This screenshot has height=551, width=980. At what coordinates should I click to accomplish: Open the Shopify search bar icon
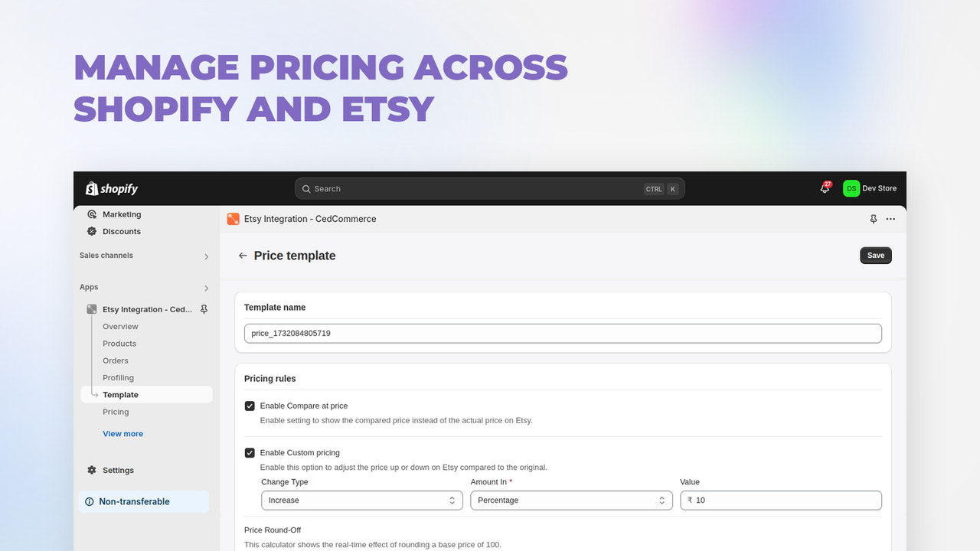point(307,188)
